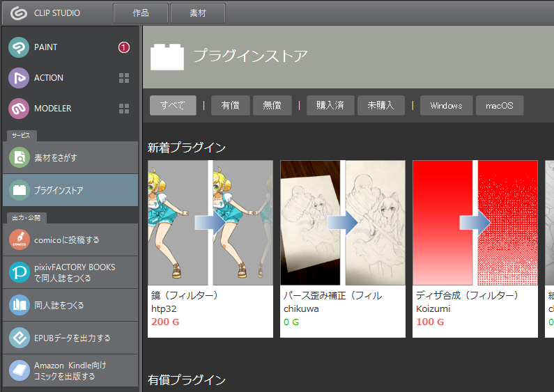Click the comico posting icon

20,240
